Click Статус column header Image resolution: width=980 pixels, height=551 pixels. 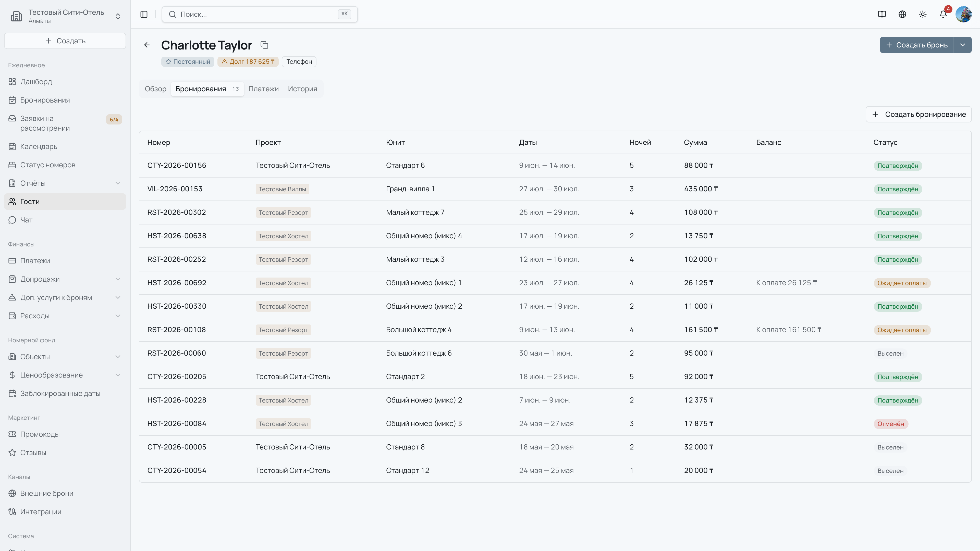point(885,143)
